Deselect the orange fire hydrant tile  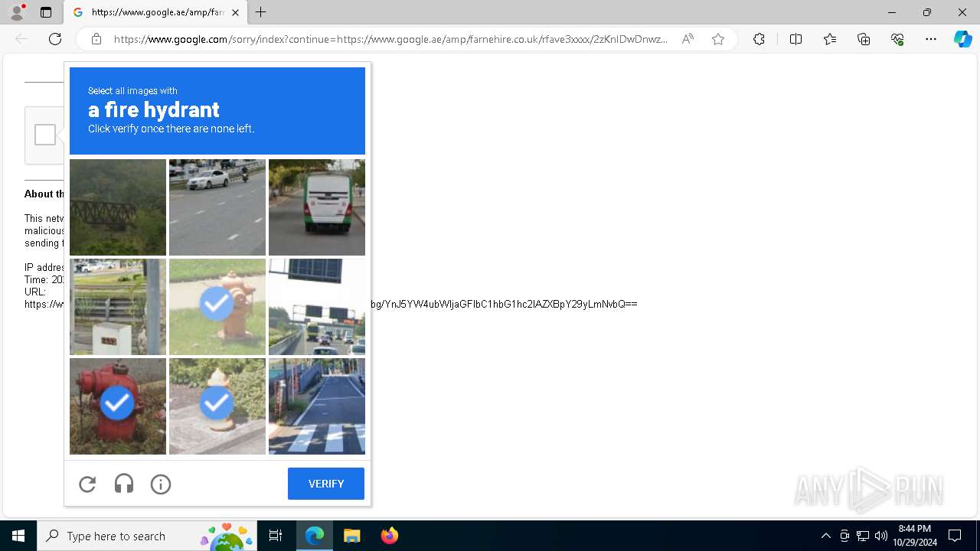coord(217,307)
